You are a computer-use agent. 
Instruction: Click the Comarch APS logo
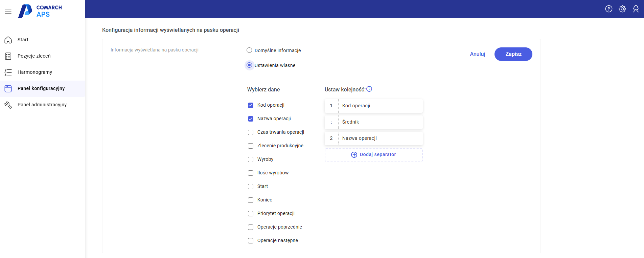click(40, 11)
